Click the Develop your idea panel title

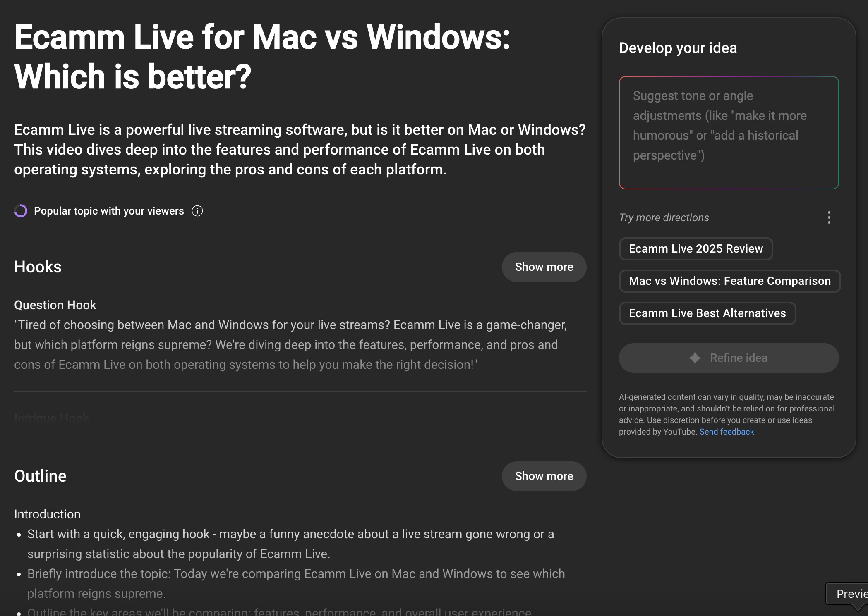(x=678, y=48)
